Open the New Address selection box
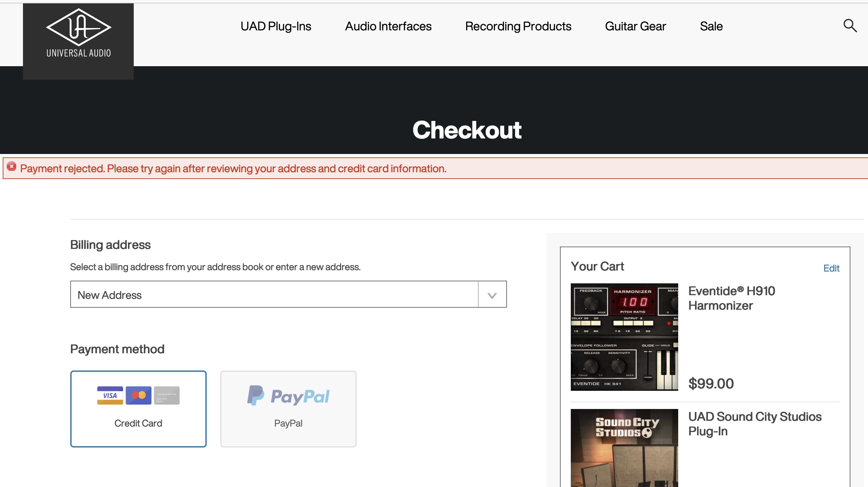The image size is (868, 487). point(274,295)
